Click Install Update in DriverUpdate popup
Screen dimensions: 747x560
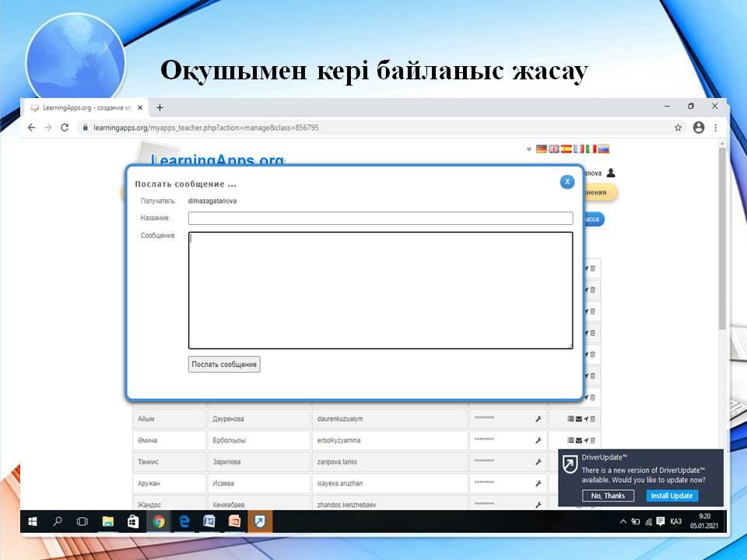[x=672, y=495]
